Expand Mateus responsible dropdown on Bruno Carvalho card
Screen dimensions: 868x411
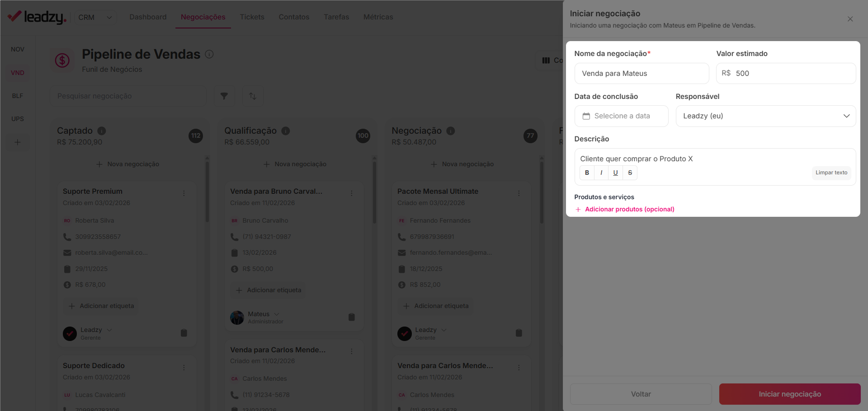(277, 314)
